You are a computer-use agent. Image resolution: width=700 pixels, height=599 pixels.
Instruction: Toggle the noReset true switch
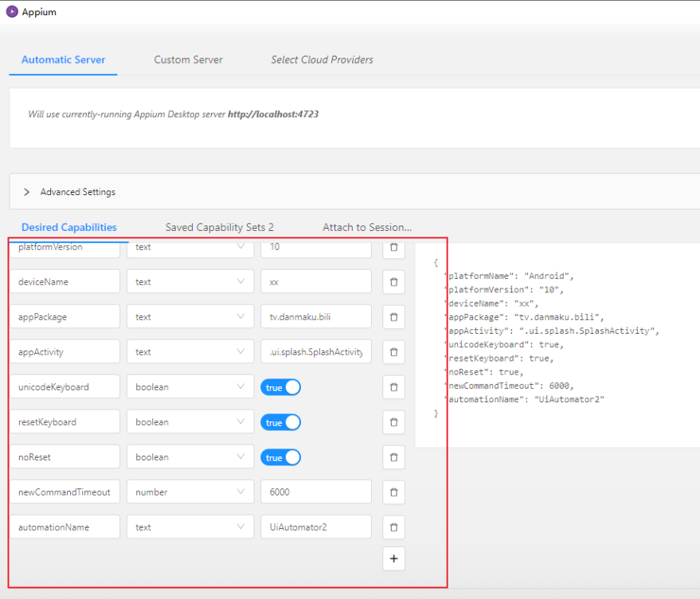point(281,457)
